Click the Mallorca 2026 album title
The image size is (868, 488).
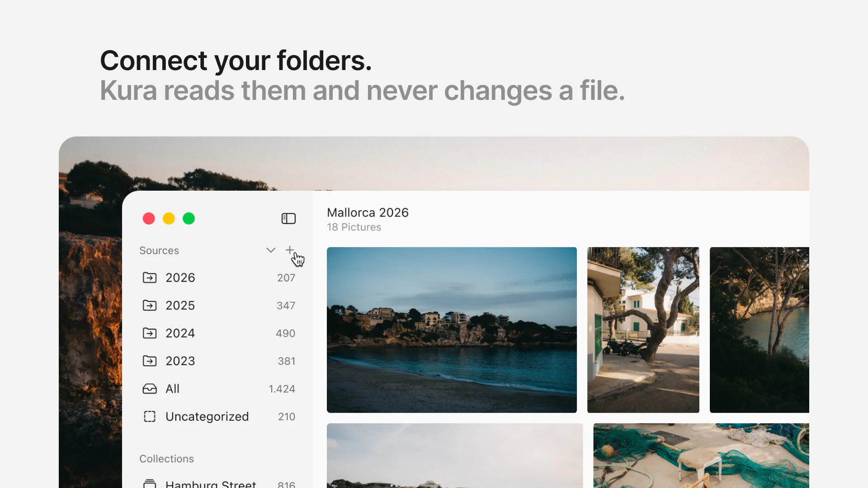(368, 212)
